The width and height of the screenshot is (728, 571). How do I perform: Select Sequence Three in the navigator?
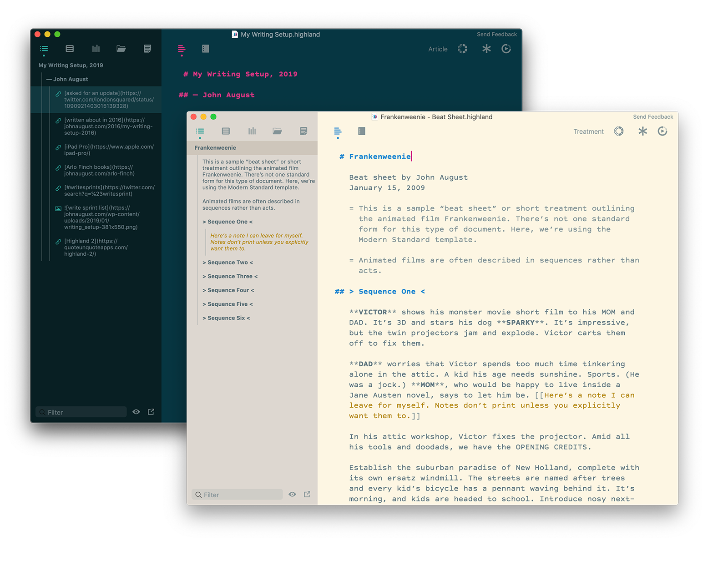coord(230,277)
